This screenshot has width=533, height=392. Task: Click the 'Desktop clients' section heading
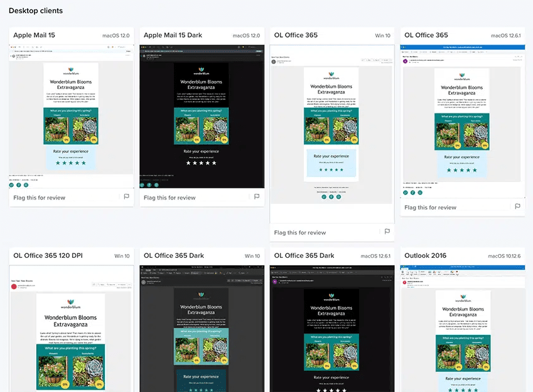(36, 11)
